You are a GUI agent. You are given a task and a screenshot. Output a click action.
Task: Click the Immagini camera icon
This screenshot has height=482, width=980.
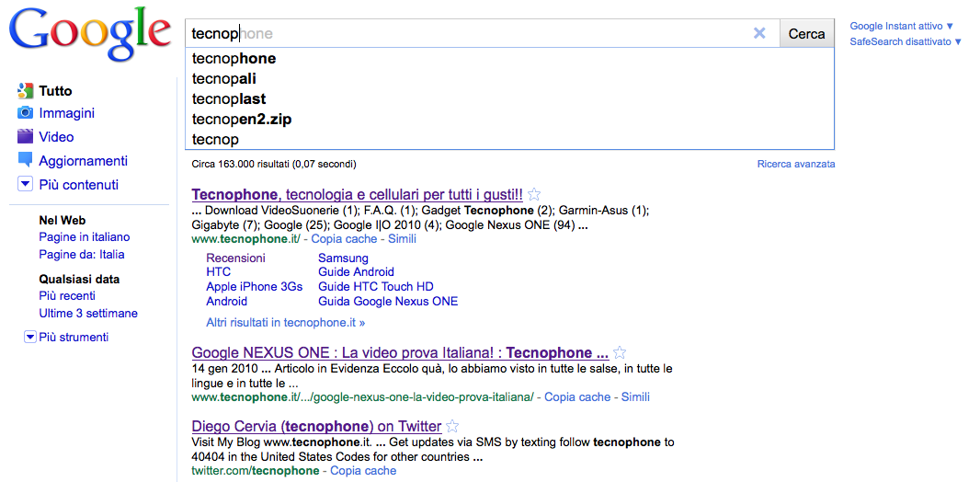click(x=25, y=113)
